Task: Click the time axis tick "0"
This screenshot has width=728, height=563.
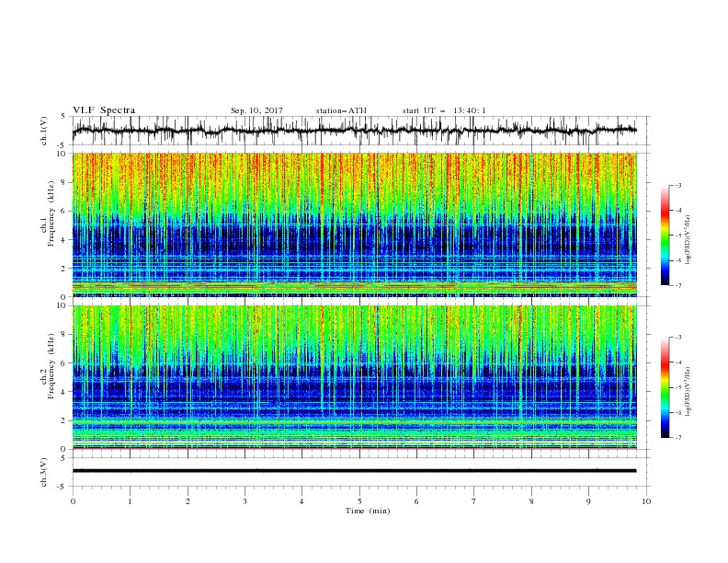Action: pos(73,501)
